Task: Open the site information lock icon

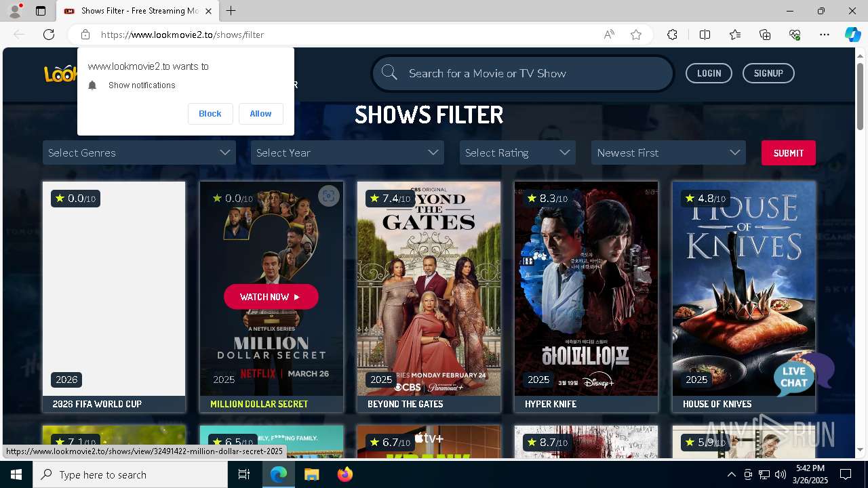Action: [x=85, y=35]
